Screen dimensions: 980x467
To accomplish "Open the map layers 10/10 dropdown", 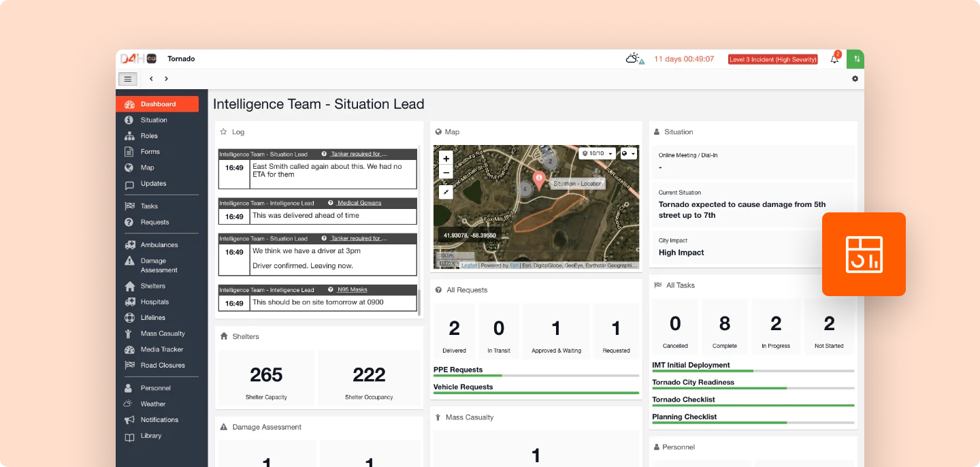I will click(595, 152).
